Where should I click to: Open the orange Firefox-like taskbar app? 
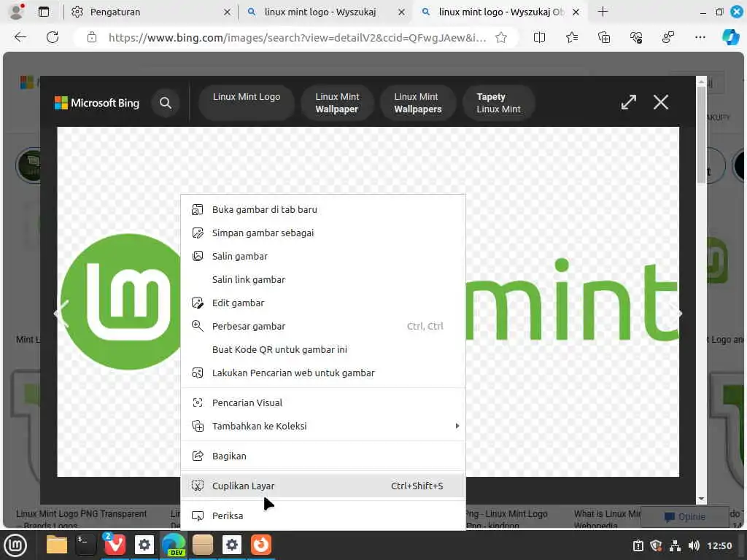coord(260,545)
